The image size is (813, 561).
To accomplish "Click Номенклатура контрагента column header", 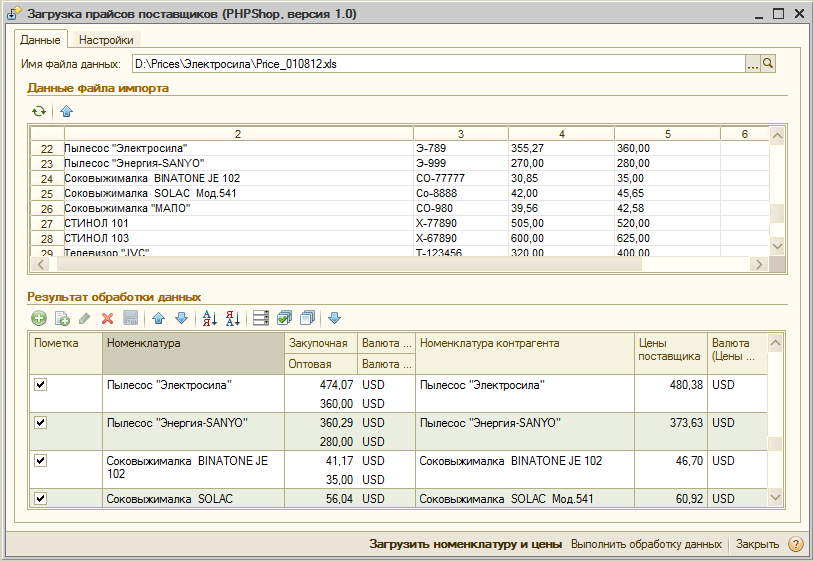I will 525,354.
